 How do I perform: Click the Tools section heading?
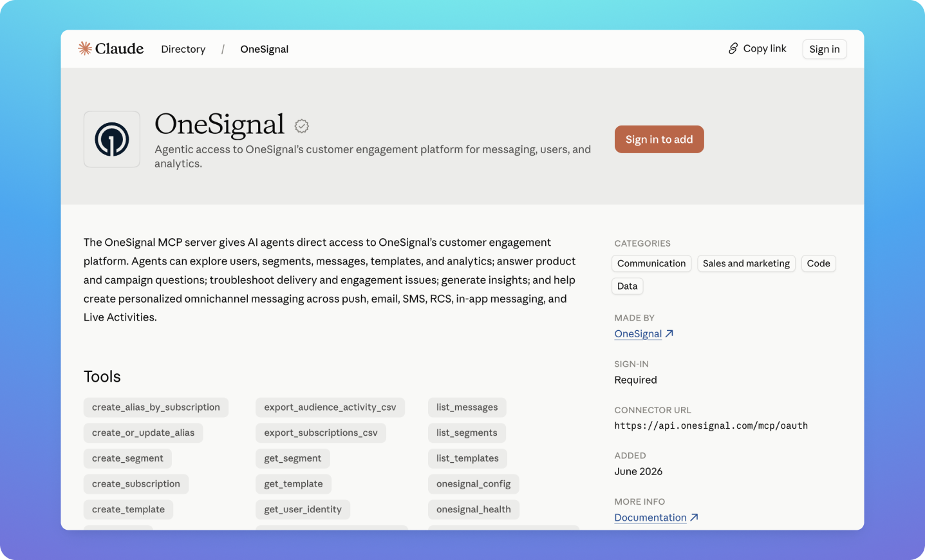coord(102,377)
